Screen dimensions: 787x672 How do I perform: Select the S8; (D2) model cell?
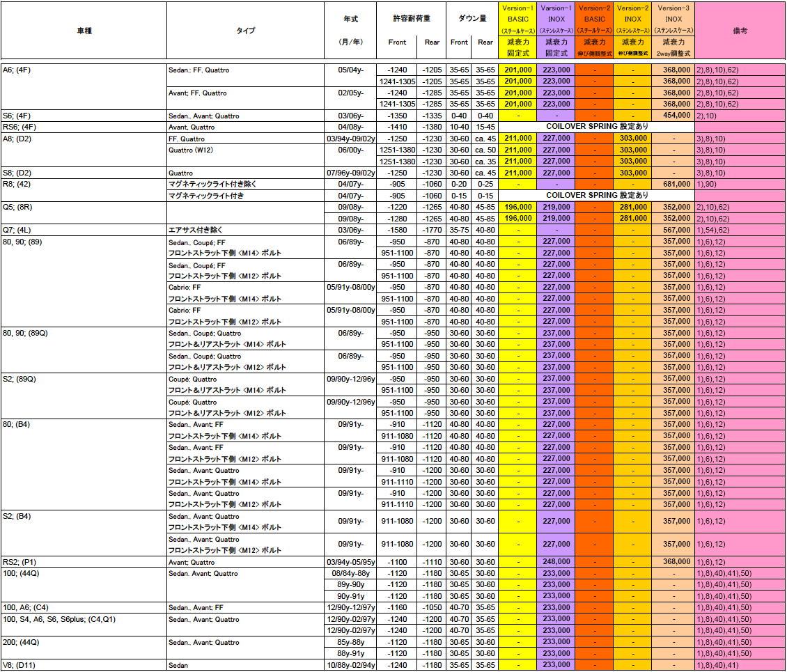coord(84,173)
